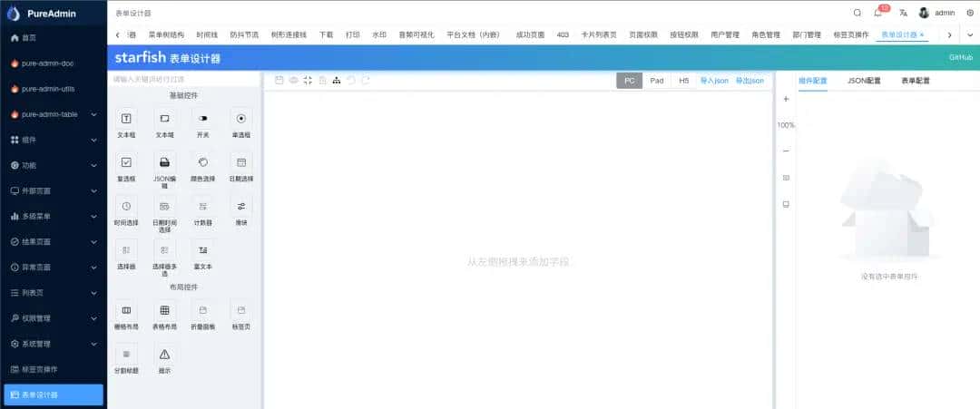This screenshot has width=980, height=409.
Task: Open the admin user menu
Action: coord(937,13)
